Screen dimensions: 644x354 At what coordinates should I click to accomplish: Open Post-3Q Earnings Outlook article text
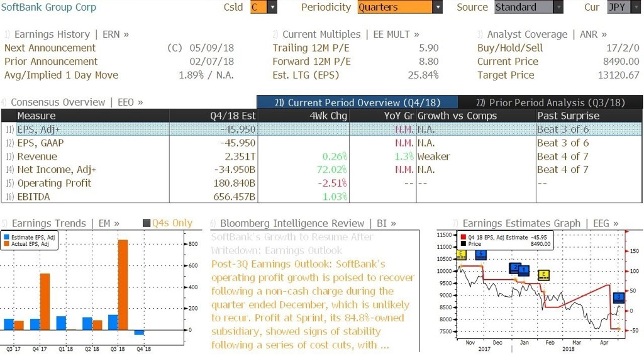coord(313,304)
